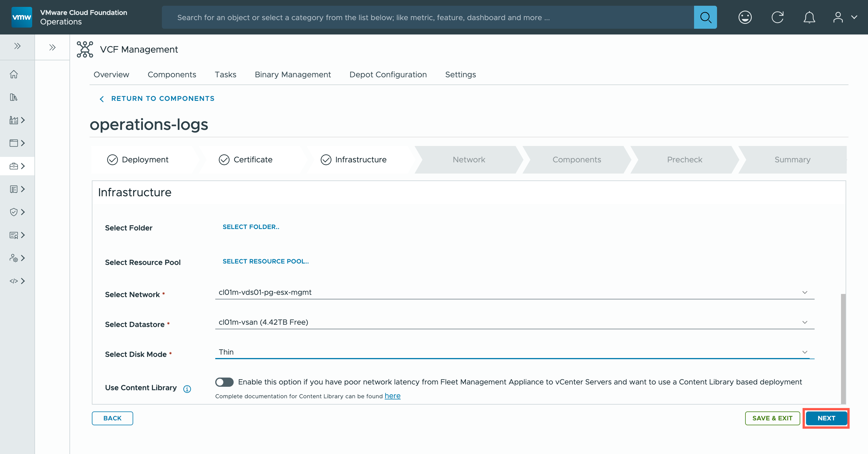
Task: Expand the left navigation double-chevron
Action: point(17,46)
